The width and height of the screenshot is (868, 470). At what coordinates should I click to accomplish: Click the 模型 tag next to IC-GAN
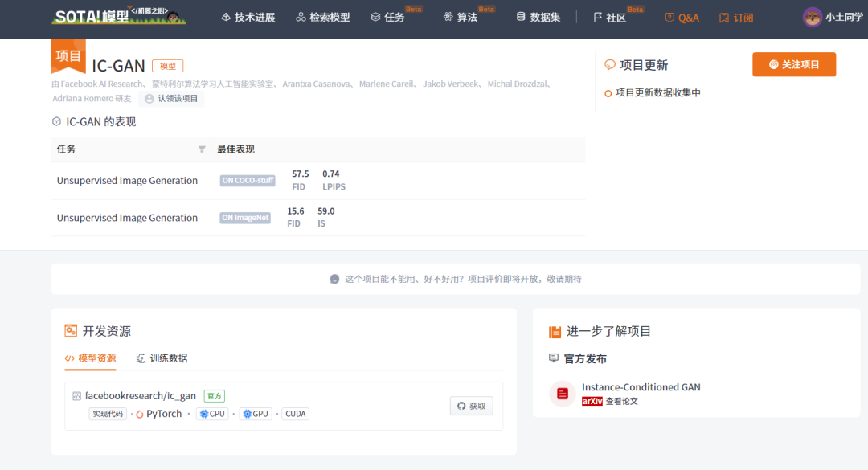click(168, 66)
